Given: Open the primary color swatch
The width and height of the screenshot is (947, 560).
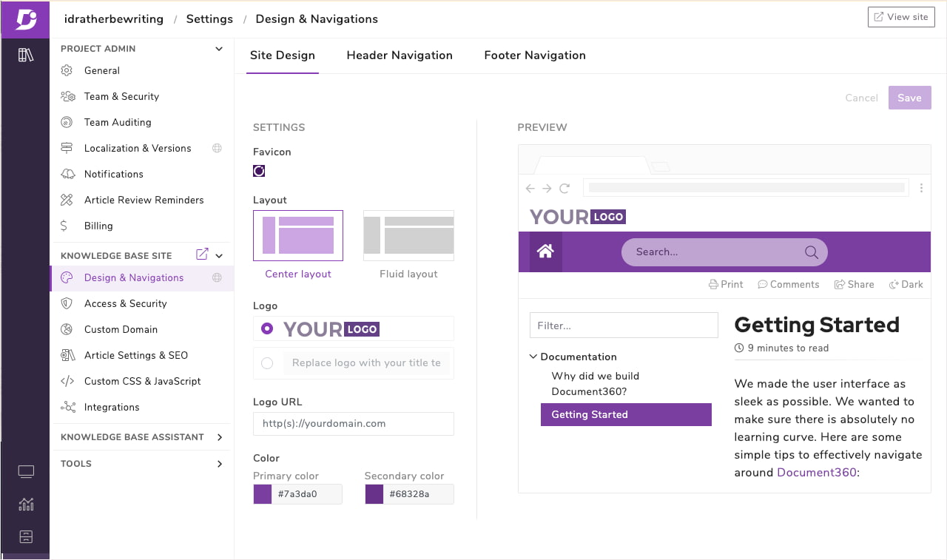Looking at the screenshot, I should coord(263,494).
